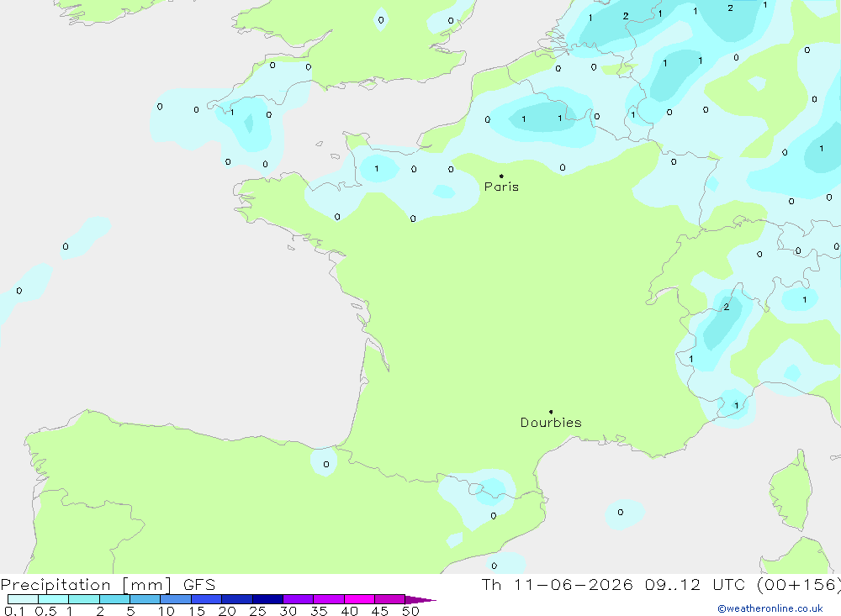
Task: Open the weatheronline.co.uk copyright link
Action: (x=770, y=608)
